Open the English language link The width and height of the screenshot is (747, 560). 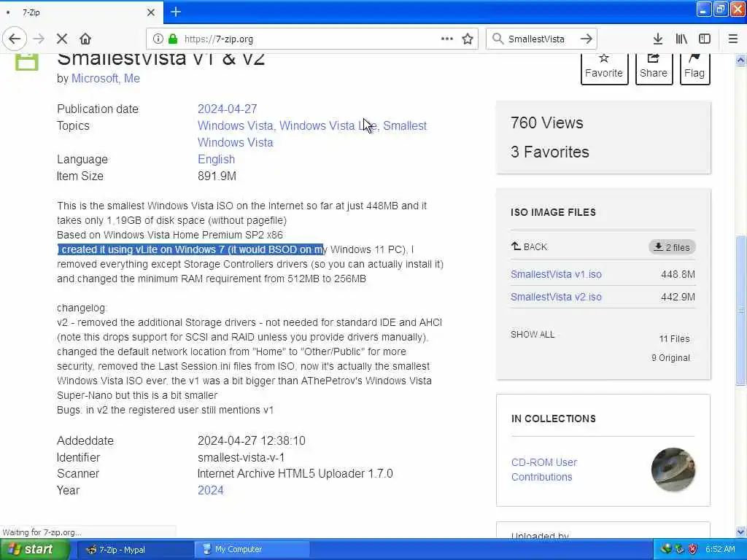coord(216,160)
